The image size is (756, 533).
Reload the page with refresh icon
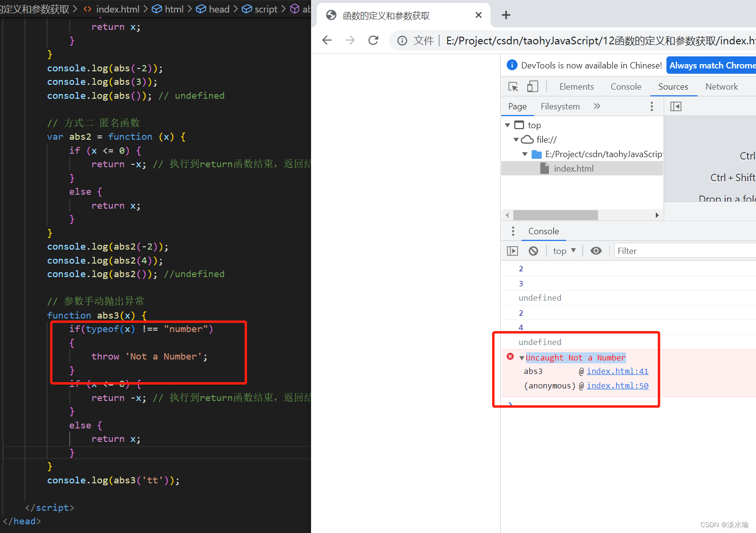click(373, 40)
